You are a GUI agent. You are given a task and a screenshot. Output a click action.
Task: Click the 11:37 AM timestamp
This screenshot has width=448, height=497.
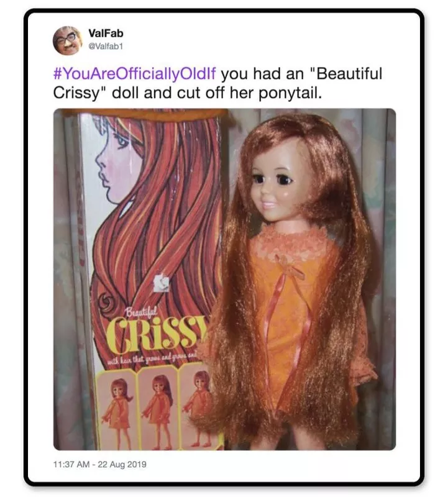[71, 464]
